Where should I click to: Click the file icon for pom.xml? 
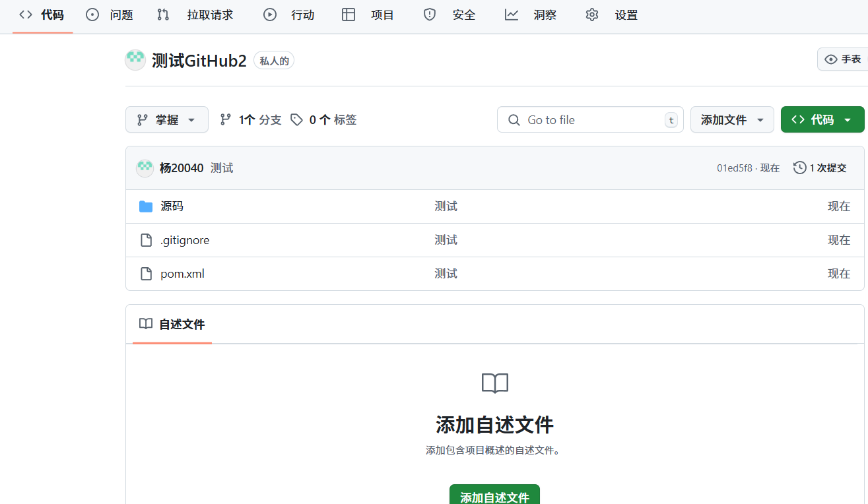point(147,274)
